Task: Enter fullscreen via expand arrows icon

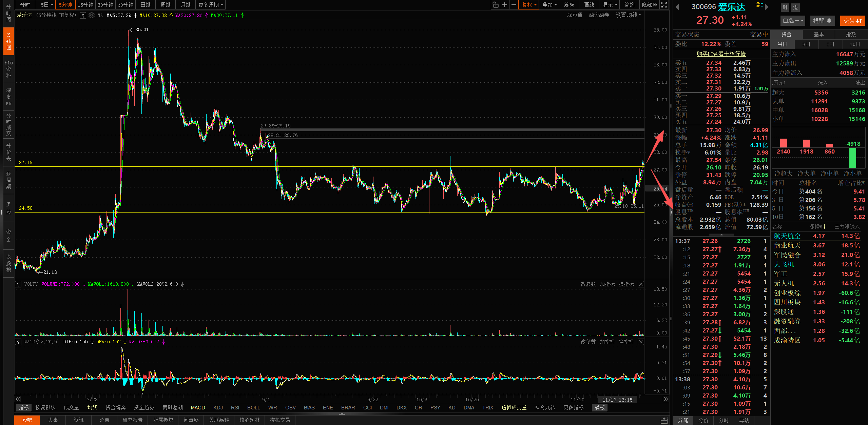Action: tap(664, 5)
